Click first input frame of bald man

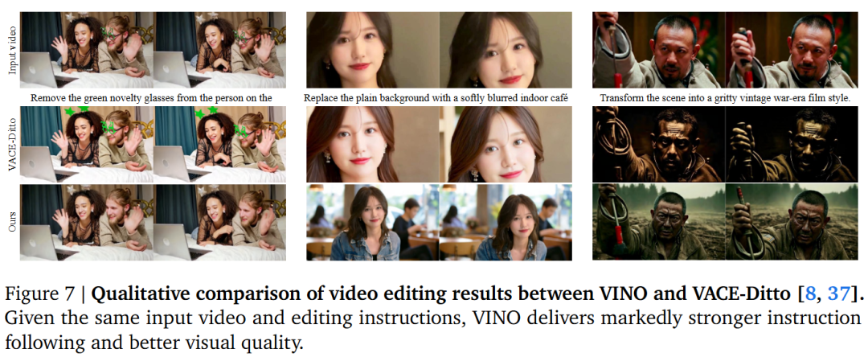pyautogui.click(x=659, y=51)
